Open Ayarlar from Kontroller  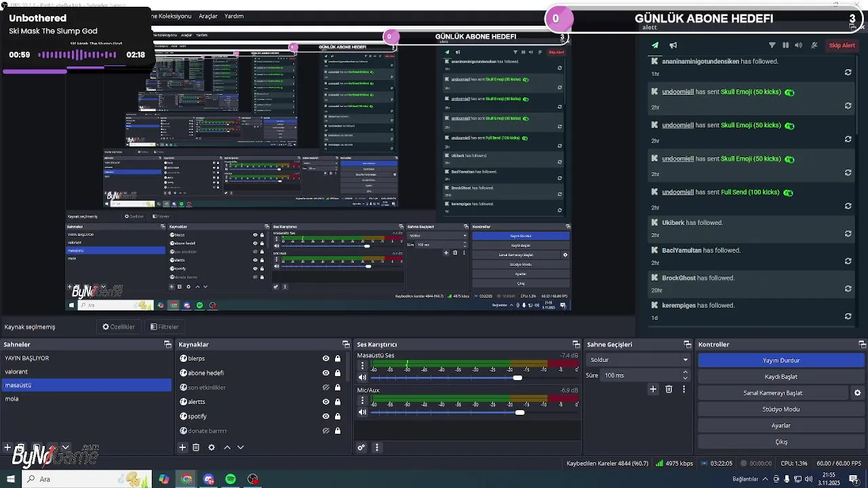[x=781, y=426]
